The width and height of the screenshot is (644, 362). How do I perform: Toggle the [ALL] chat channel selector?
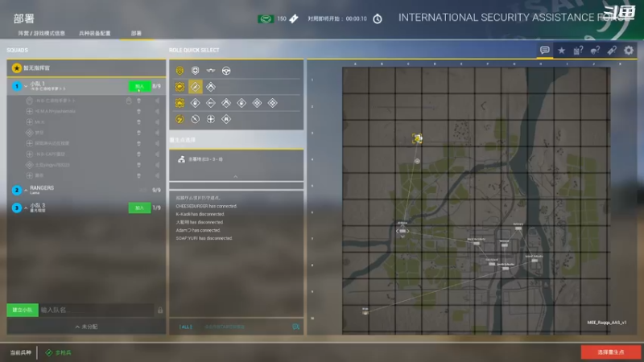tap(186, 327)
